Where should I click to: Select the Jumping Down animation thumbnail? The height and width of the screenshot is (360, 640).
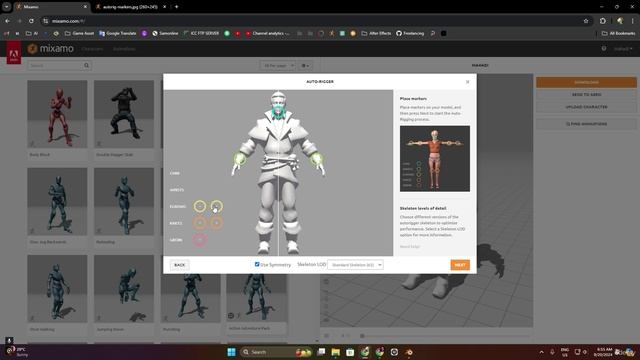pyautogui.click(x=124, y=289)
